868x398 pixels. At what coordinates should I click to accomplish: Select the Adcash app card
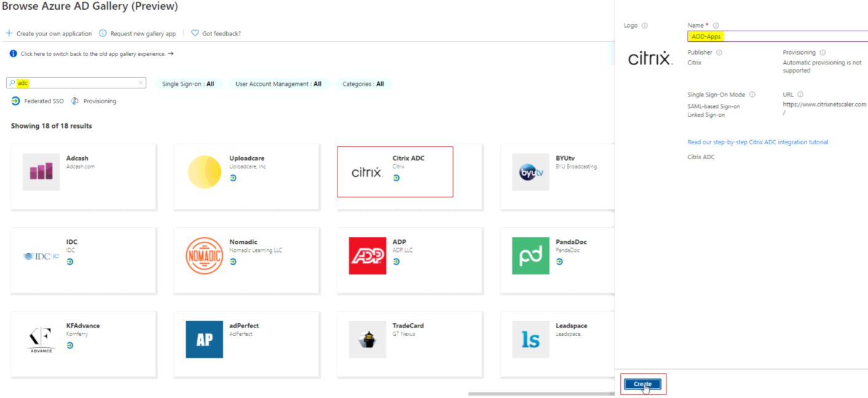click(84, 177)
